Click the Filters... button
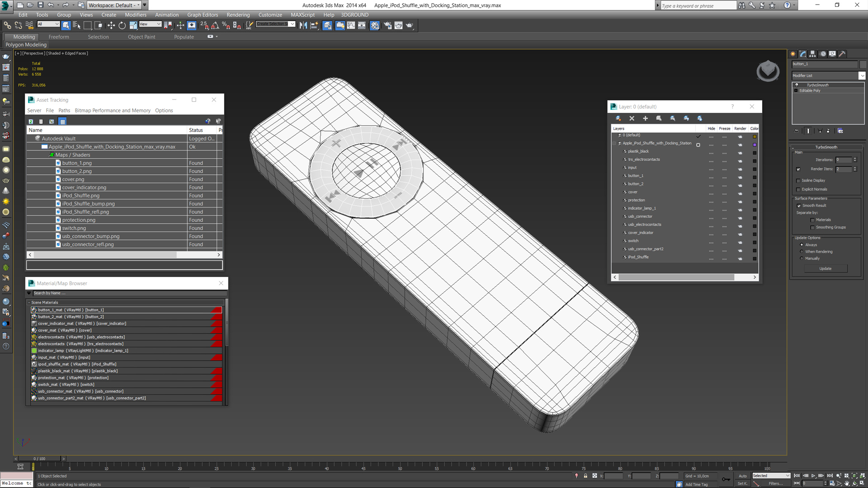Image resolution: width=868 pixels, height=488 pixels. click(x=776, y=483)
